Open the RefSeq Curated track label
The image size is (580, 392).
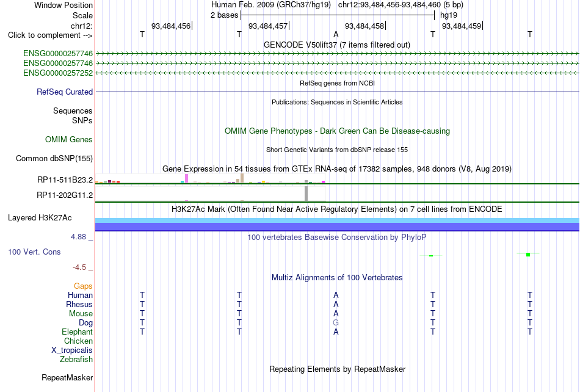(65, 92)
